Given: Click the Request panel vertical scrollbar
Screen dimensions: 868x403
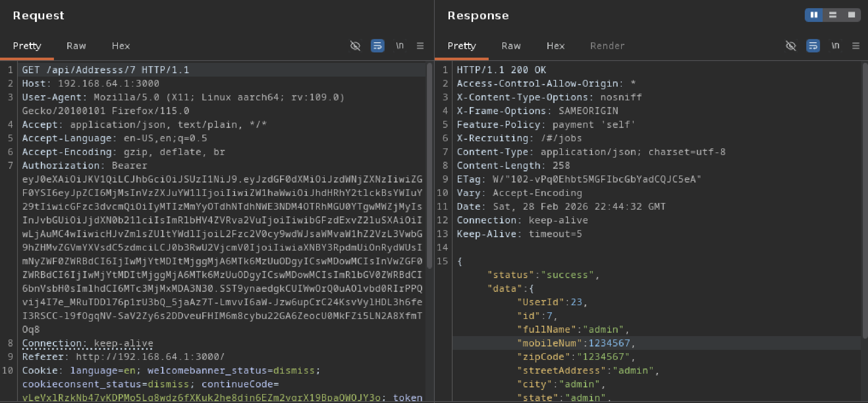Looking at the screenshot, I should pos(430,165).
